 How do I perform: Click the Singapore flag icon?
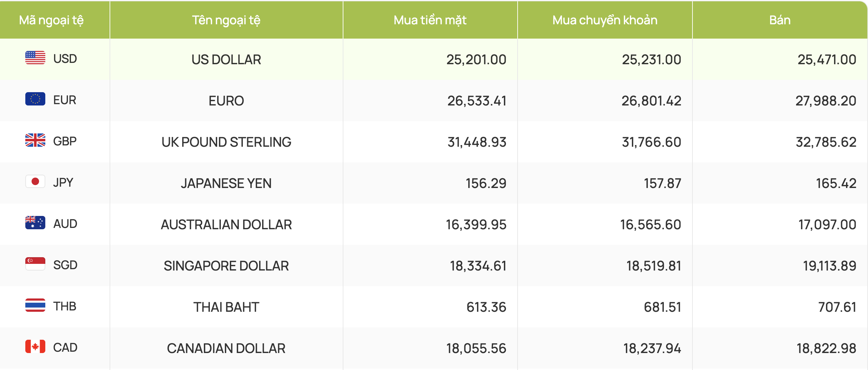coord(35,264)
